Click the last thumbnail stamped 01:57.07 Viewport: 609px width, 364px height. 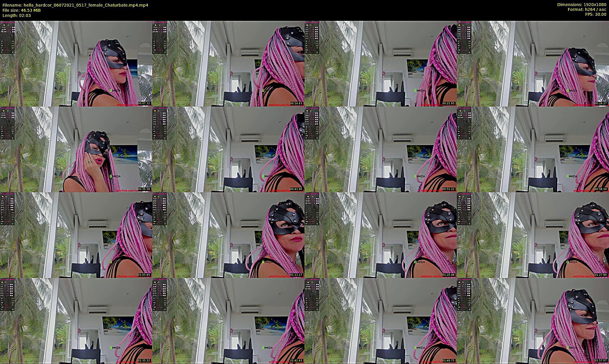[533, 321]
